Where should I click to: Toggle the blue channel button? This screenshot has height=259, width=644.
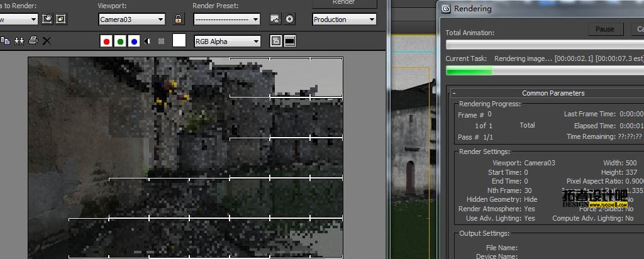tap(134, 41)
